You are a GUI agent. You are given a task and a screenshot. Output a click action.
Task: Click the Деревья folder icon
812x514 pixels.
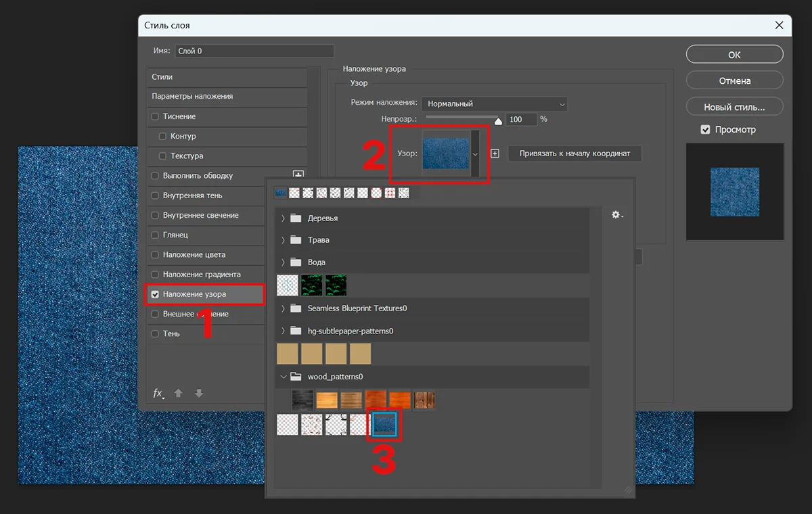[295, 218]
